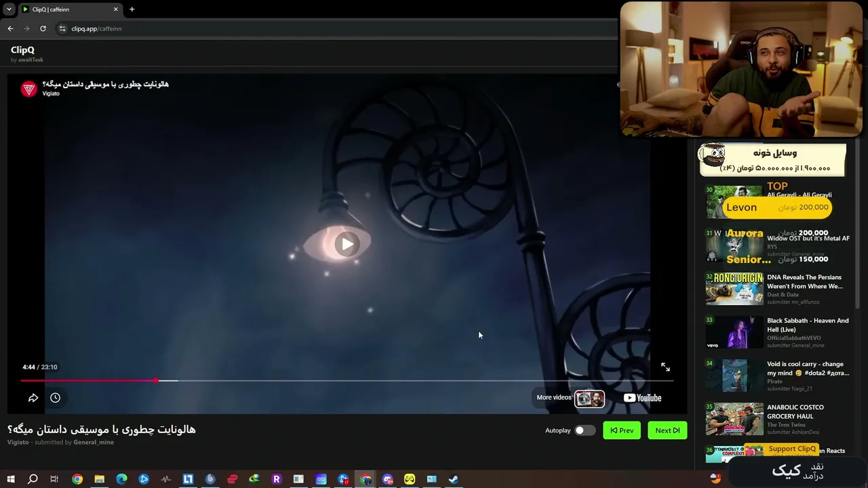Click the Watch Later clock icon
The height and width of the screenshot is (488, 868).
click(x=55, y=398)
